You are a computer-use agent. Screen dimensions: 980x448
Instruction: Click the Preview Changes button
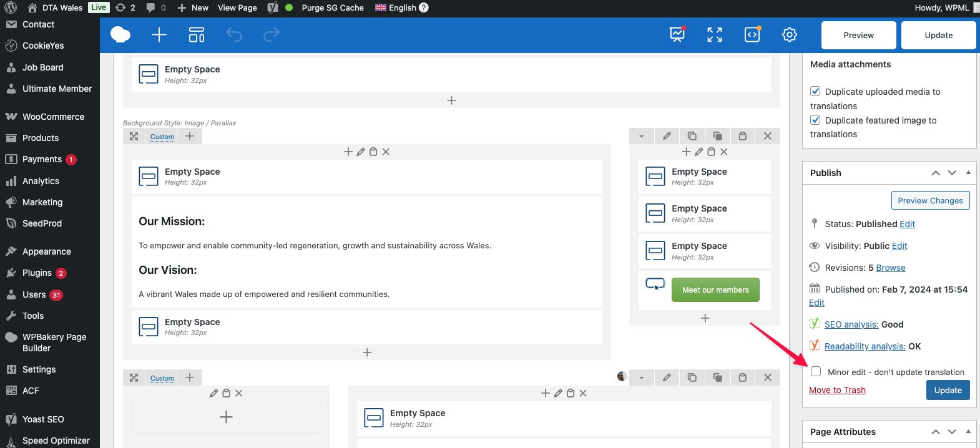930,200
